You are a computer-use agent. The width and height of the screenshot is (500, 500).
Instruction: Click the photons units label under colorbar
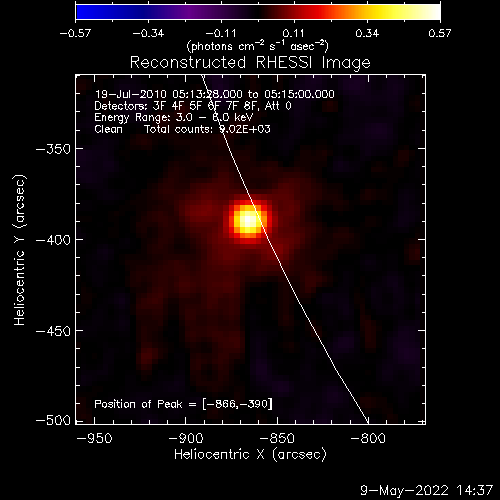[257, 46]
